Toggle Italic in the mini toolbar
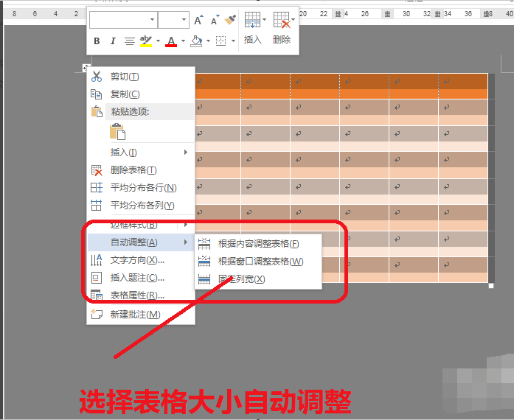 tap(113, 41)
